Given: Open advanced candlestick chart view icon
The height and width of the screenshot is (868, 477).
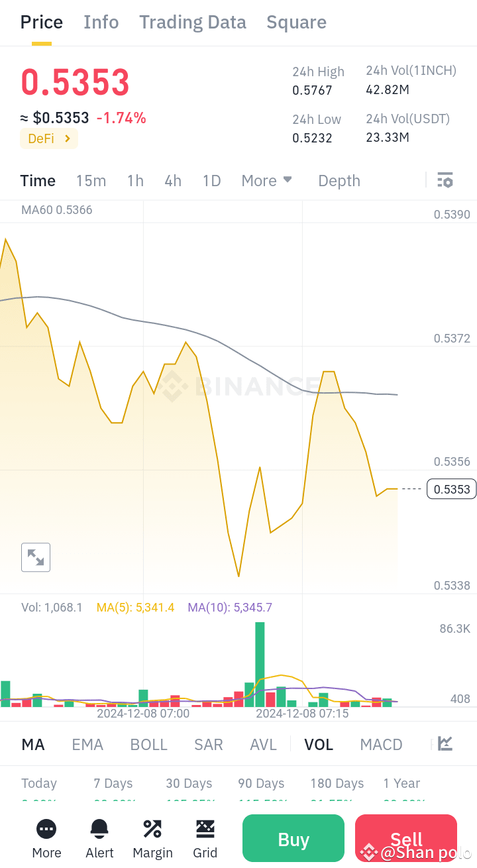Looking at the screenshot, I should point(445,744).
